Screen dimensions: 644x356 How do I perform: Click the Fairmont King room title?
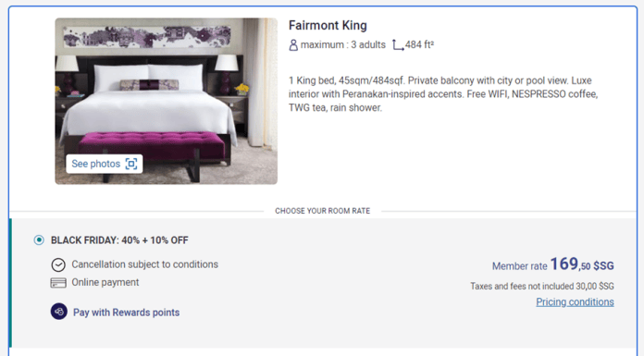coord(328,26)
